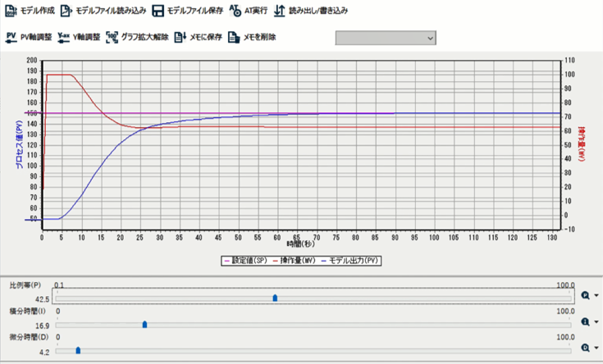The image size is (603, 364).
Task: Expand the zoom dropdown beside 比例帯(P) slider
Action: click(x=596, y=296)
